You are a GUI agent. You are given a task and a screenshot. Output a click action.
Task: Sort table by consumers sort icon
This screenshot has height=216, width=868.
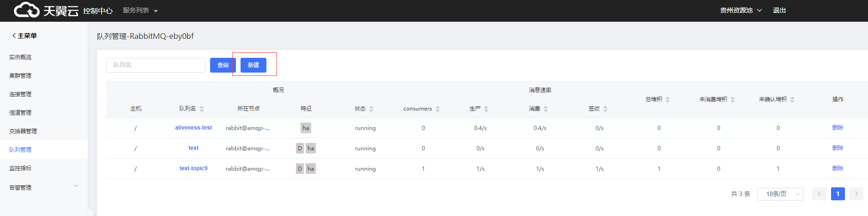438,109
